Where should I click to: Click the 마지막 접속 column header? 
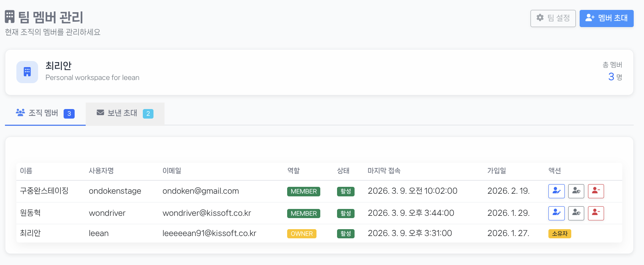click(x=384, y=171)
